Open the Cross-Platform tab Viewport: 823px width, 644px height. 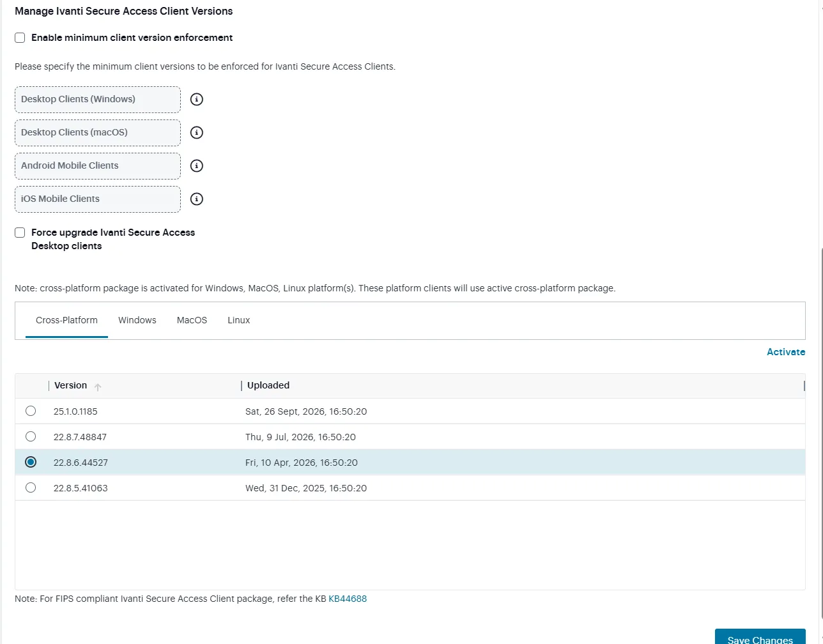[x=66, y=320]
